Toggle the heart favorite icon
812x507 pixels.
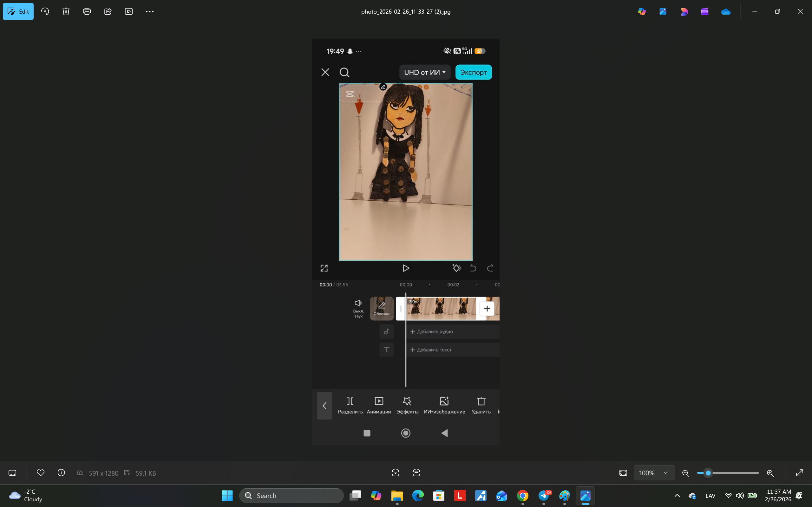tap(41, 473)
